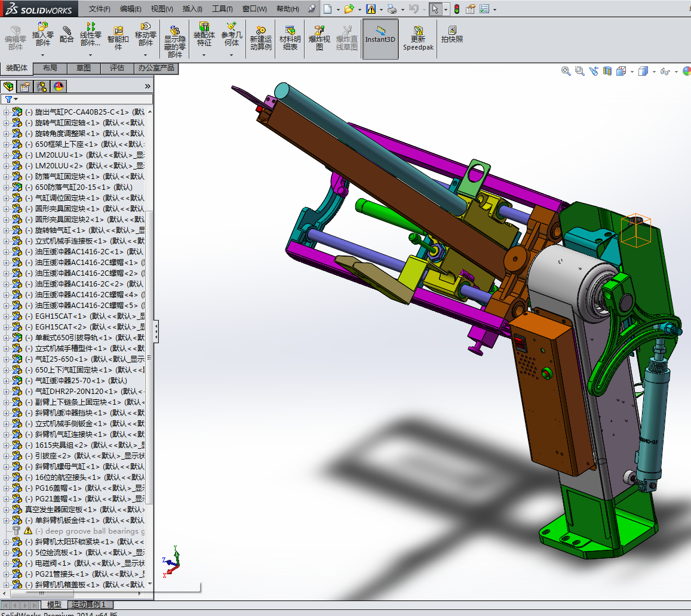Expand the filter dropdown in feature tree
Image resolution: width=691 pixels, height=616 pixels.
[16, 99]
